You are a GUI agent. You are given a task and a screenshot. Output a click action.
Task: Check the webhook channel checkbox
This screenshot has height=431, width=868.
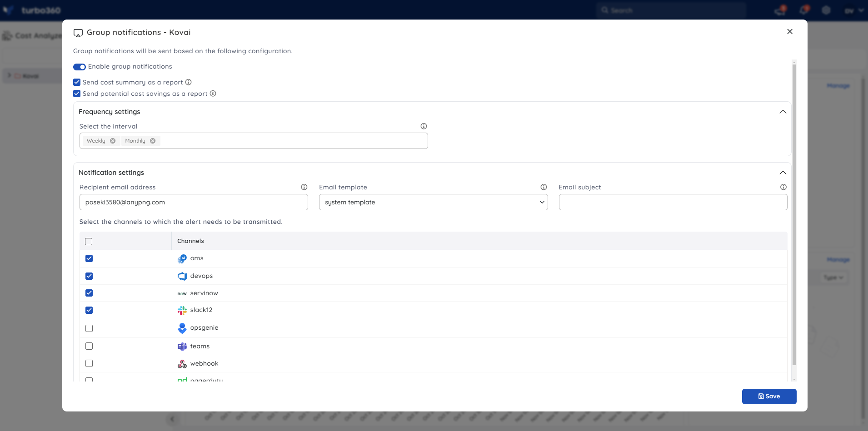tap(89, 363)
